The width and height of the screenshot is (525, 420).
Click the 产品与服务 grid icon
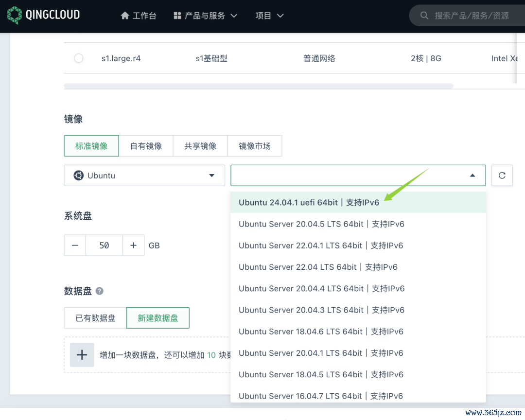(x=177, y=16)
